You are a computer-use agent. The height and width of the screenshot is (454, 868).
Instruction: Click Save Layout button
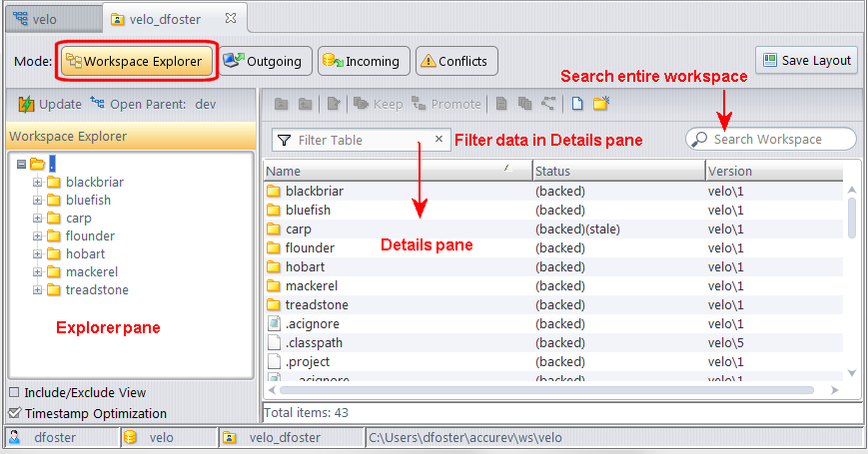pos(806,60)
